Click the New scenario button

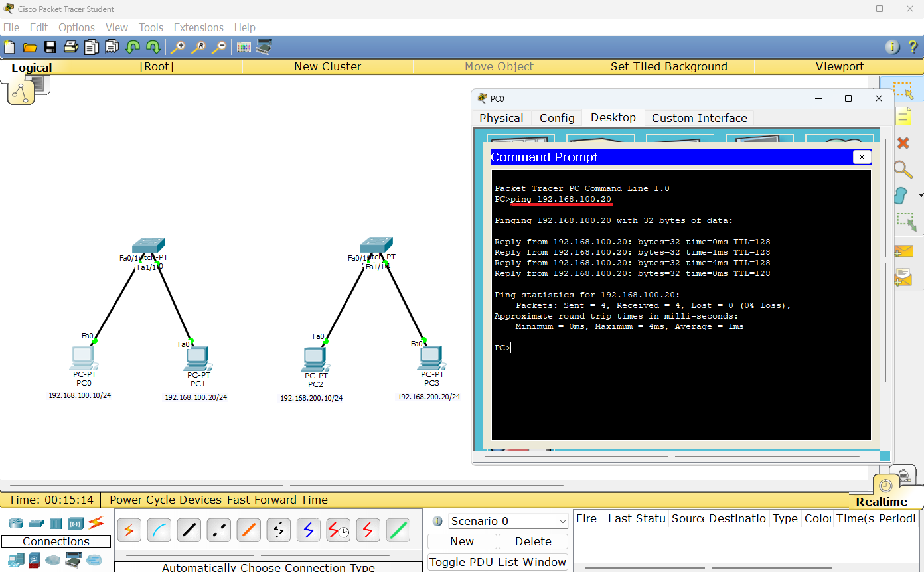pyautogui.click(x=462, y=541)
